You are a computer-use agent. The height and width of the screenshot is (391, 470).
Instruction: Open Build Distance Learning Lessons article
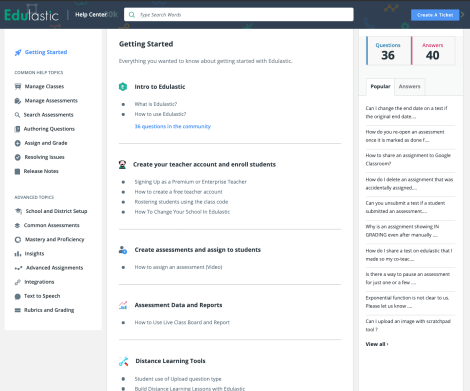(x=190, y=389)
